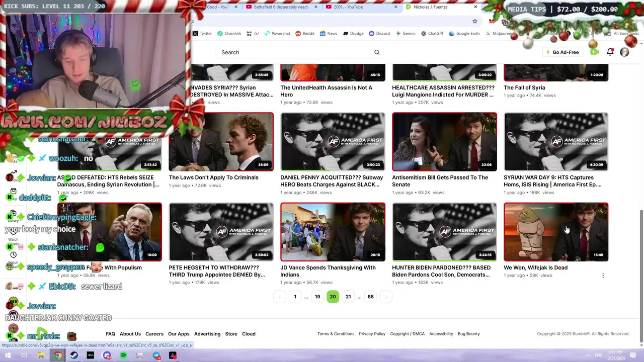
Task: Go to page 21 in pagination
Action: pyautogui.click(x=348, y=297)
